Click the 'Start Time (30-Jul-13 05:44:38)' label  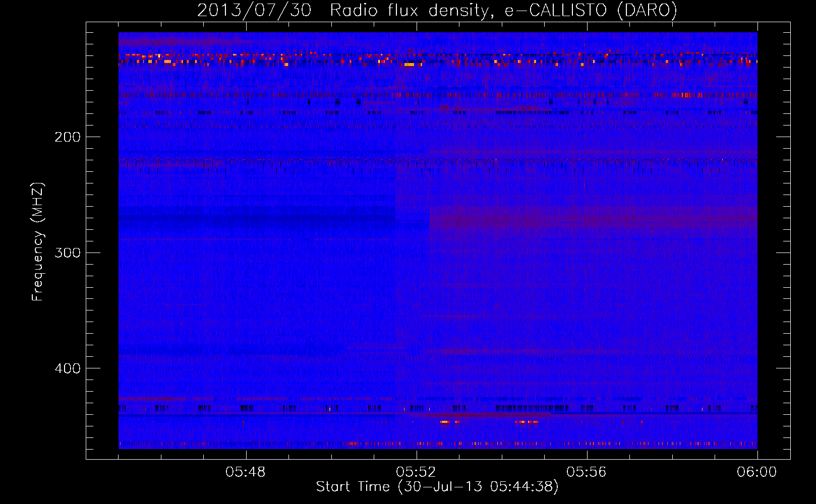(437, 487)
